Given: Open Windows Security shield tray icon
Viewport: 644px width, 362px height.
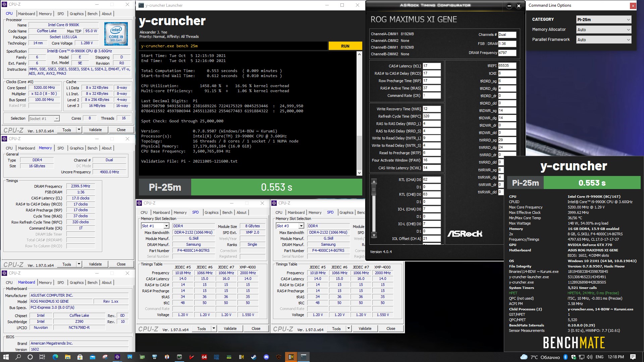Looking at the screenshot, I should coord(574,357).
